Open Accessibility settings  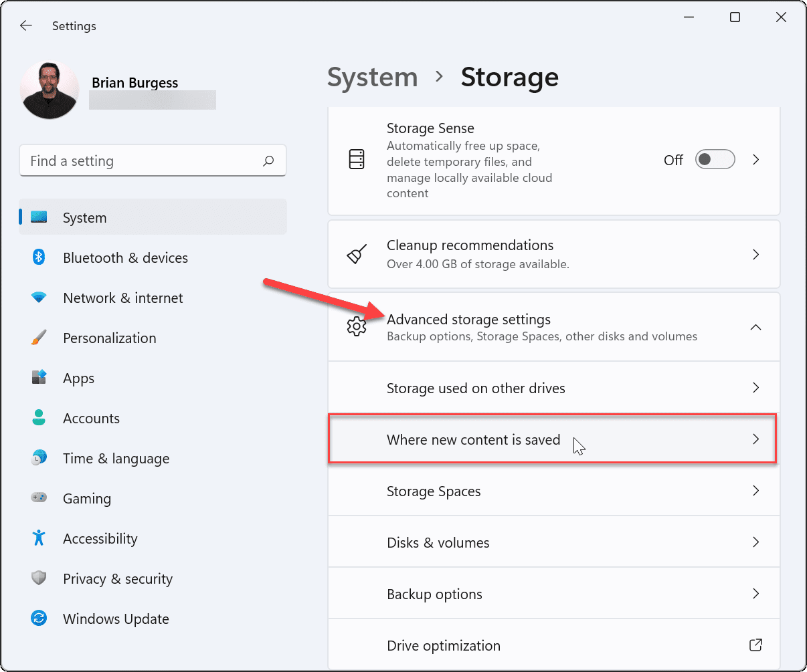click(153, 538)
